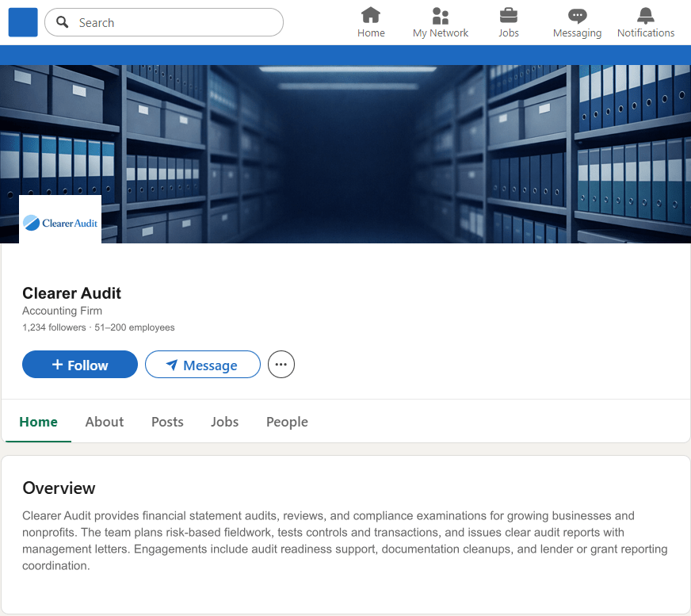Focus the Search input field
The height and width of the screenshot is (616, 691).
164,22
